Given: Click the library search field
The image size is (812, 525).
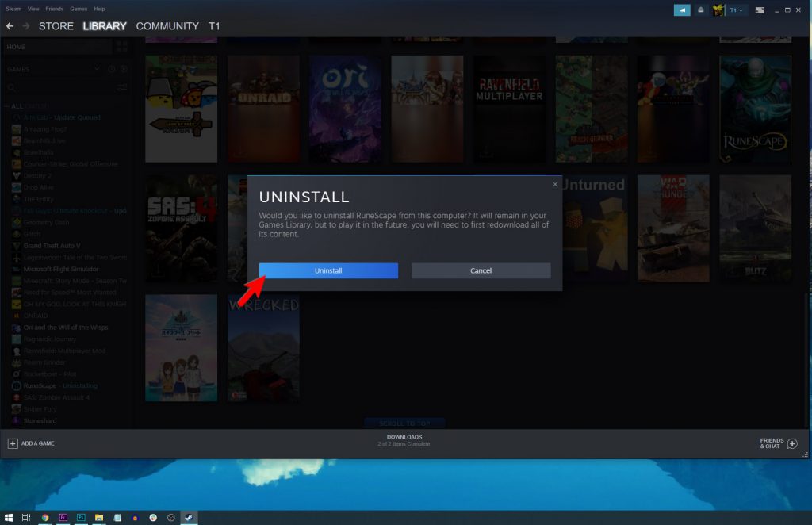Looking at the screenshot, I should [x=61, y=87].
